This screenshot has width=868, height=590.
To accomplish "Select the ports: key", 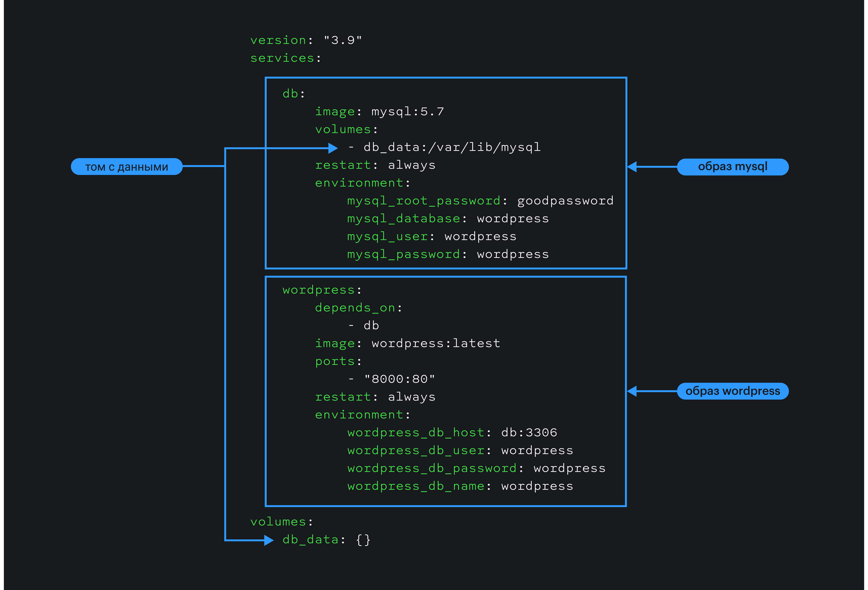I will pos(338,362).
